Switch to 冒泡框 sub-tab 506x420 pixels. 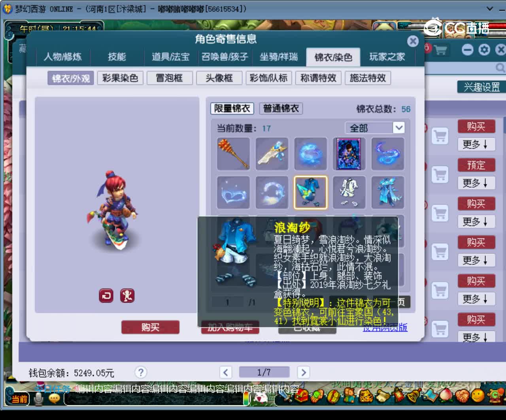(x=170, y=78)
